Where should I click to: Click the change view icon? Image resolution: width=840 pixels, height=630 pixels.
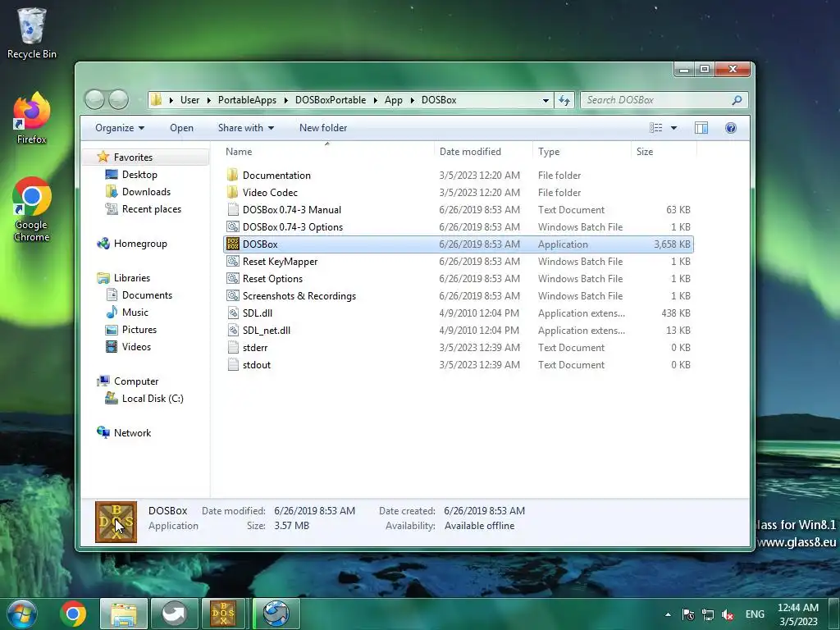click(656, 128)
